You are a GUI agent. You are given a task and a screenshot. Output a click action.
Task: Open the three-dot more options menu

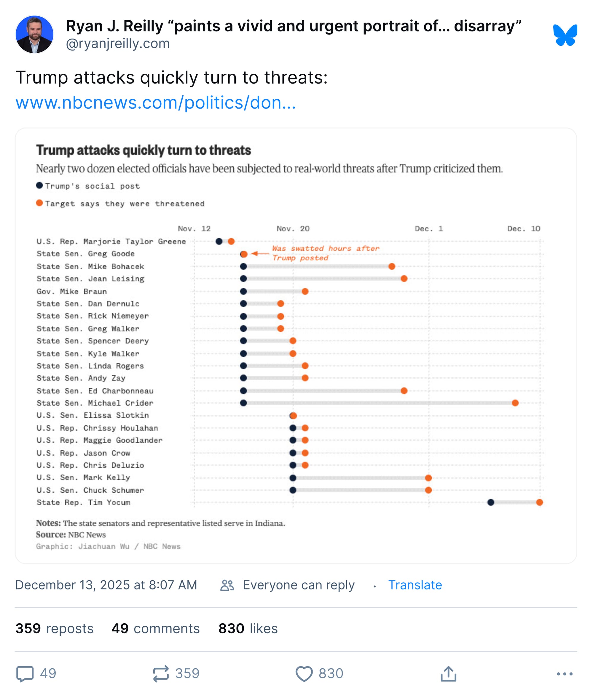[x=564, y=673]
